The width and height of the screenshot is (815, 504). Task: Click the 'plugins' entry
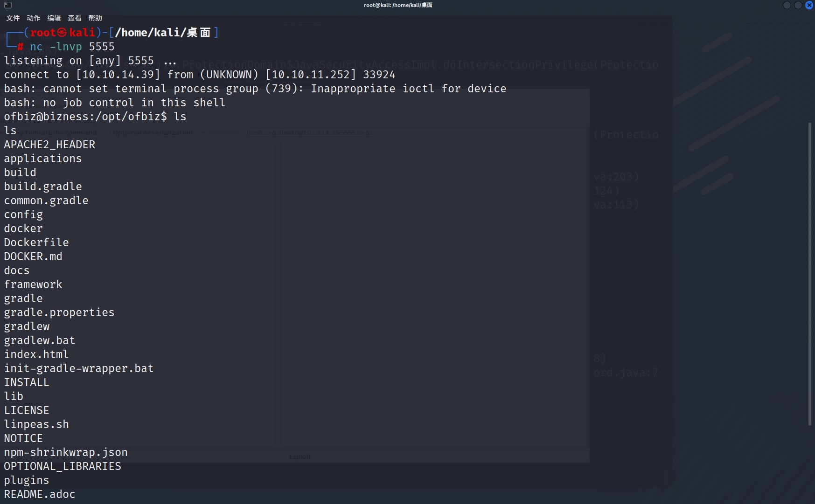pyautogui.click(x=27, y=480)
